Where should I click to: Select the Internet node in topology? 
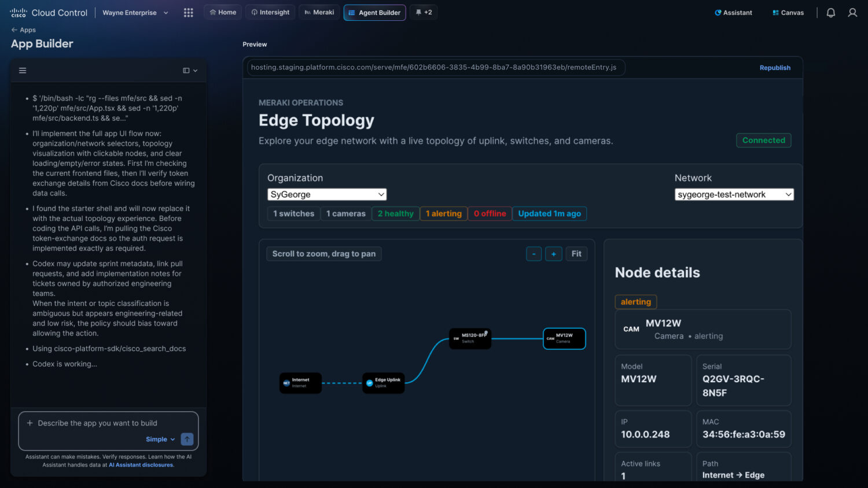tap(300, 383)
